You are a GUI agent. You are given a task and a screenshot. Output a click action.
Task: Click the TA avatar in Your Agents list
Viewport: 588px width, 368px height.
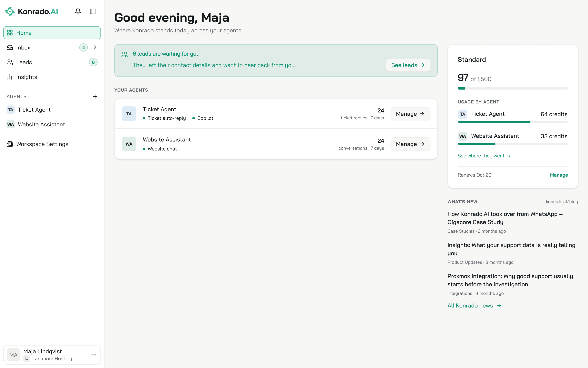129,114
